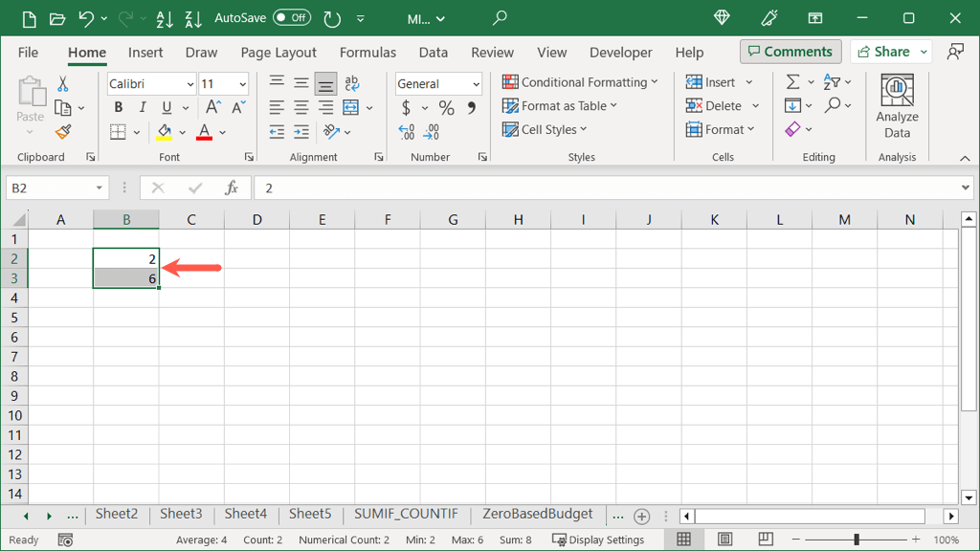Image resolution: width=980 pixels, height=551 pixels.
Task: Click the Format Painter brush icon
Action: tap(63, 132)
